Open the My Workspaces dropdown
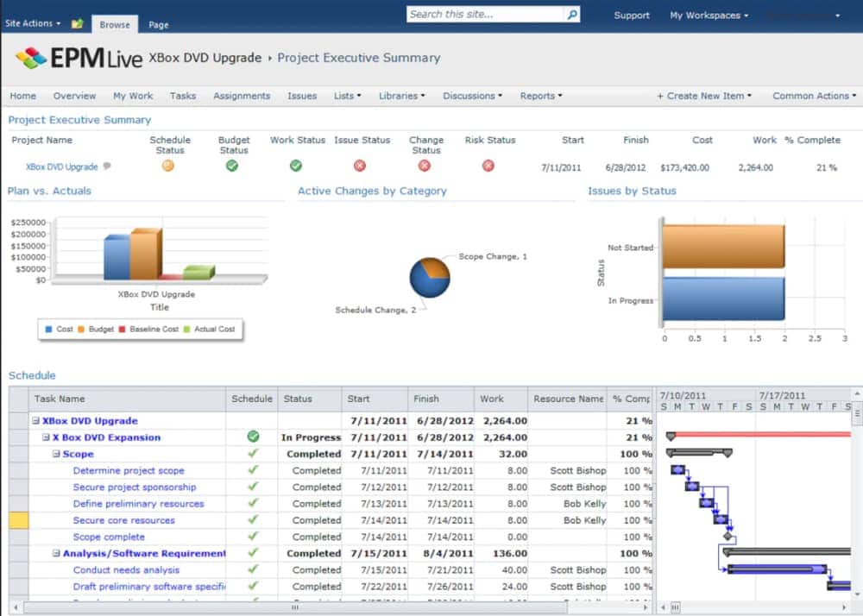 pos(709,16)
